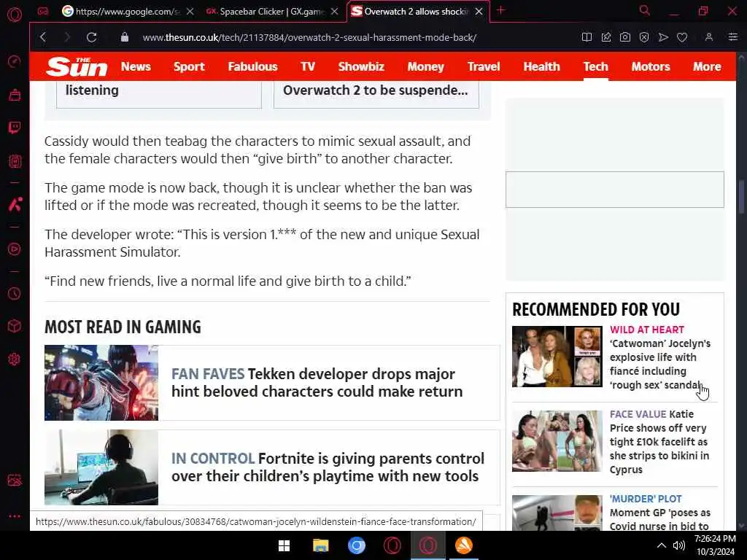This screenshot has height=560, width=747.
Task: Open the Sport section menu
Action: click(189, 66)
